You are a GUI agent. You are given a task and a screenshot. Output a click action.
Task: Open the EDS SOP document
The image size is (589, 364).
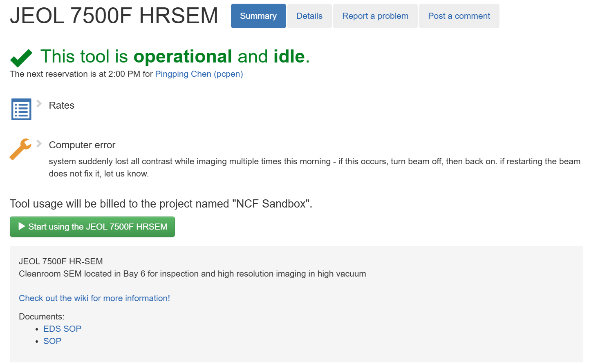pos(63,329)
